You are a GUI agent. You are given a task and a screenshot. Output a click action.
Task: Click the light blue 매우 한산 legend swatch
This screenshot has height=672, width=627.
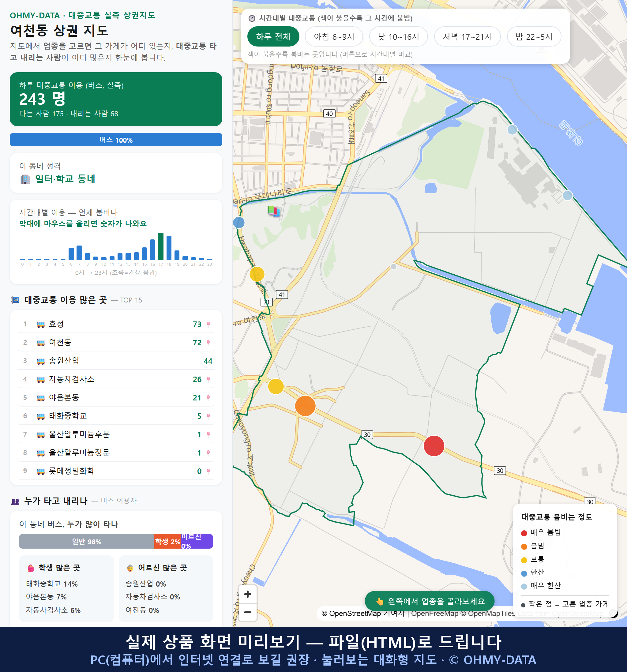524,587
